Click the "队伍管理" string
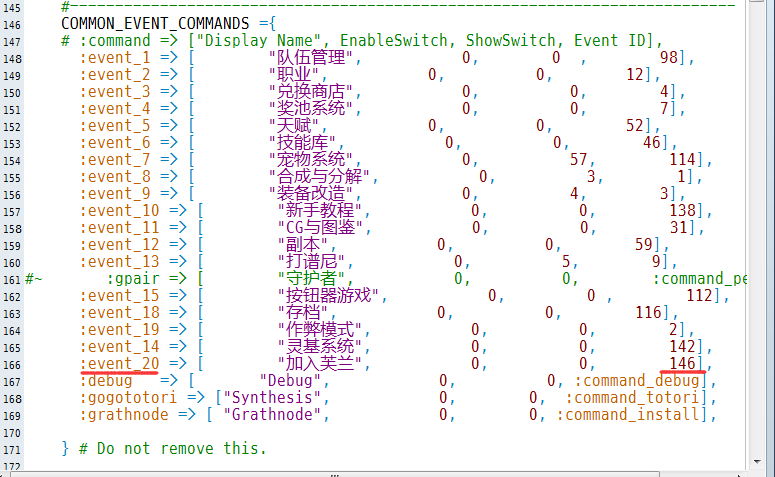 pos(311,58)
